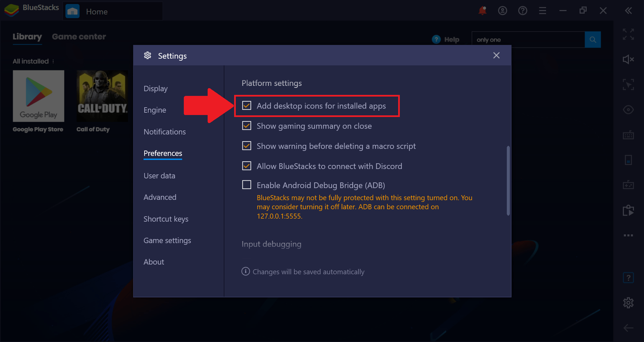Open the gamepad controls icon
This screenshot has width=644, height=342.
(x=628, y=185)
